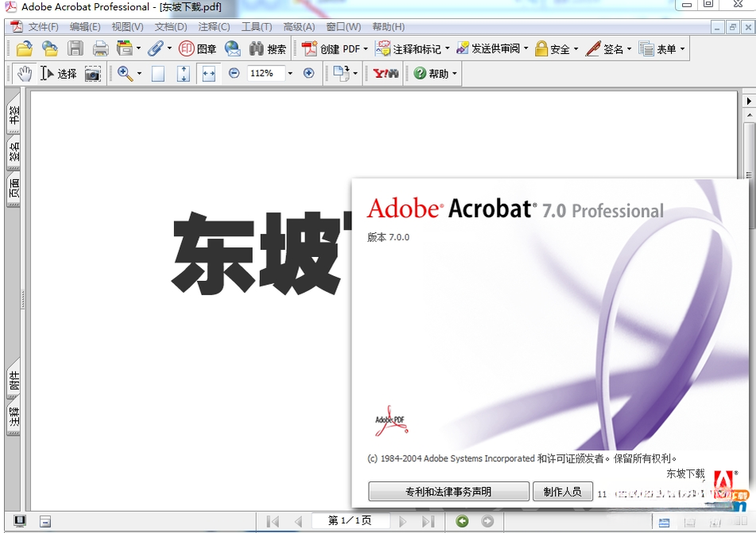
Task: Expand the 签名 dropdown arrow
Action: (x=629, y=49)
